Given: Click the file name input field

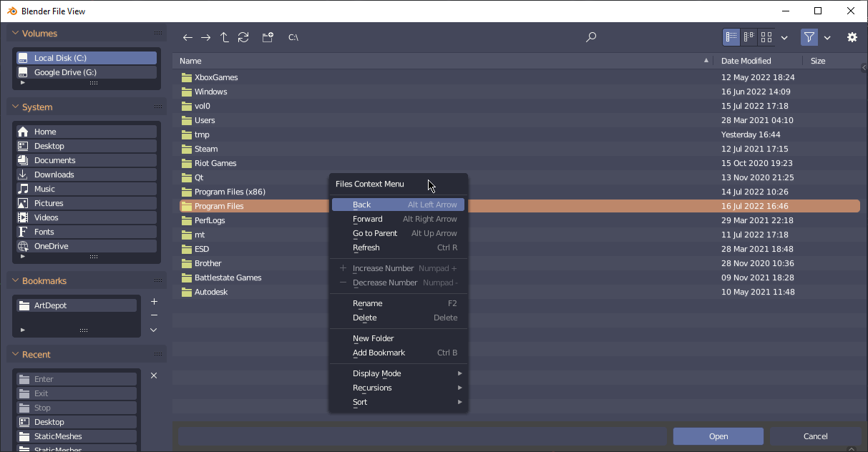Looking at the screenshot, I should [422, 436].
